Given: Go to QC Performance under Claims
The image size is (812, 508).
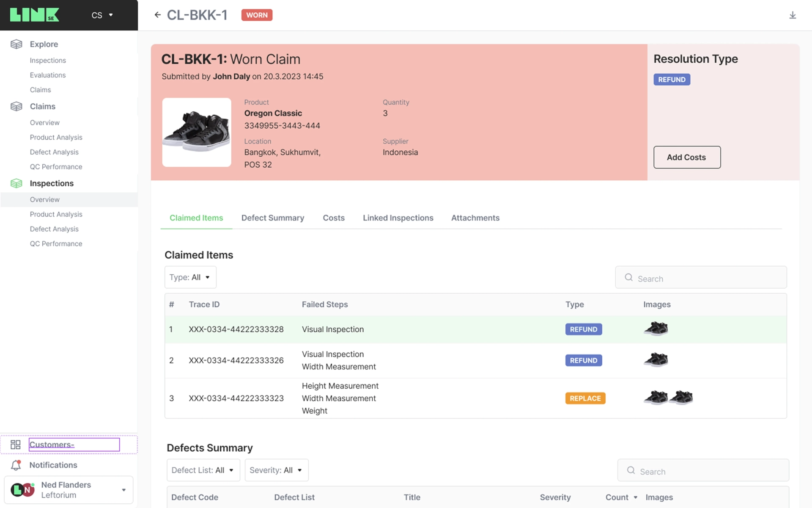Looking at the screenshot, I should [56, 167].
